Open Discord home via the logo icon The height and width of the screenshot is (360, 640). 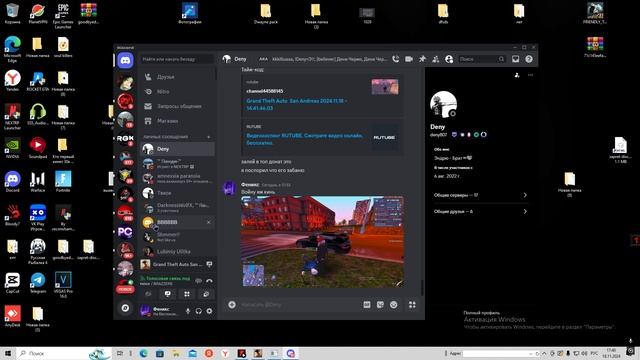(125, 61)
